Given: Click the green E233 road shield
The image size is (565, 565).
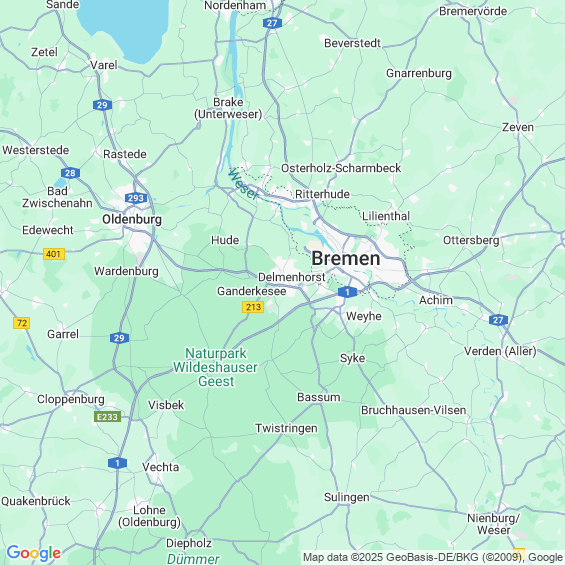Looking at the screenshot, I should click(107, 417).
